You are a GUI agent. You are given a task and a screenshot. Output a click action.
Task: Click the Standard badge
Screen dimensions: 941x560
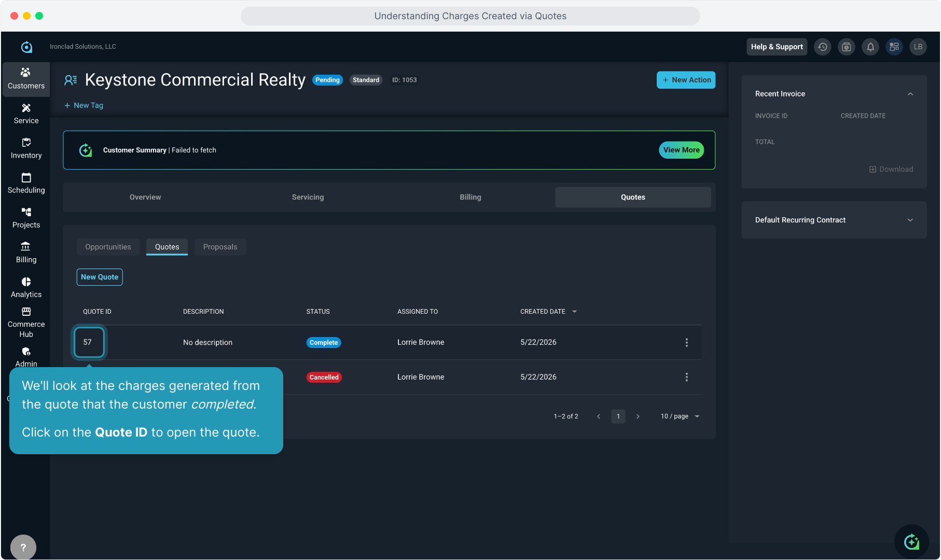366,80
